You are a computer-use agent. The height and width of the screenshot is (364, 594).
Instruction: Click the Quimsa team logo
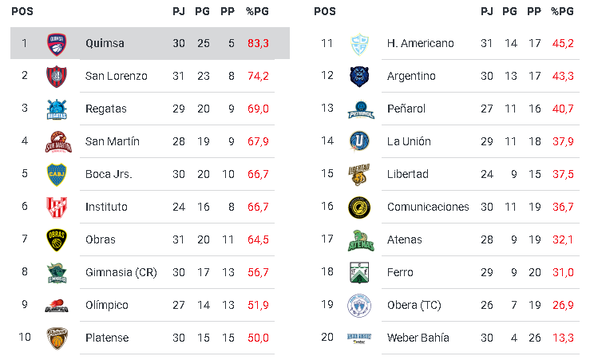tap(57, 43)
